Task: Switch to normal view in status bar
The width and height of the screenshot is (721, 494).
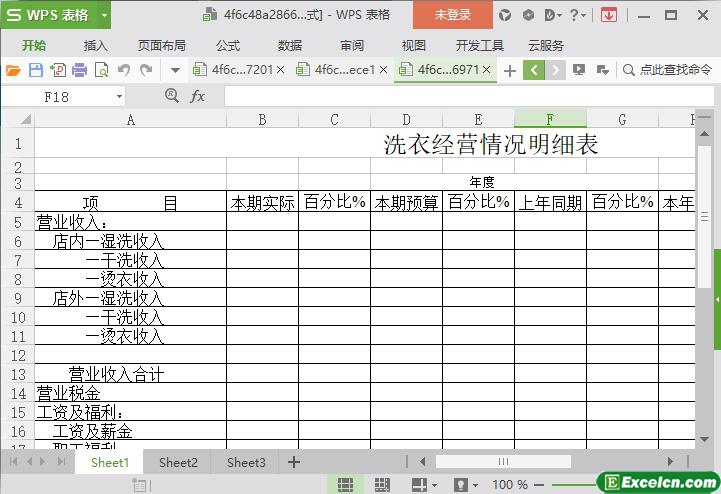Action: tap(345, 484)
